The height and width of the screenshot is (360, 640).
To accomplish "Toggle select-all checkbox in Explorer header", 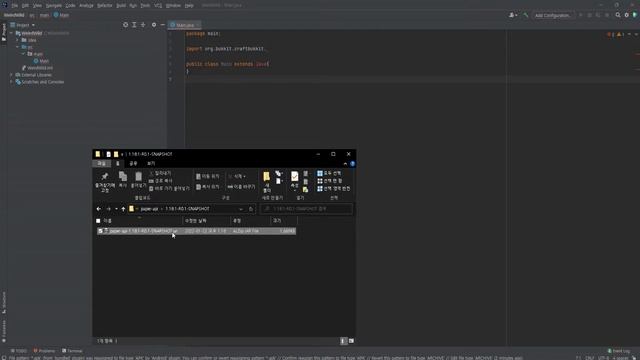I will (x=98, y=221).
